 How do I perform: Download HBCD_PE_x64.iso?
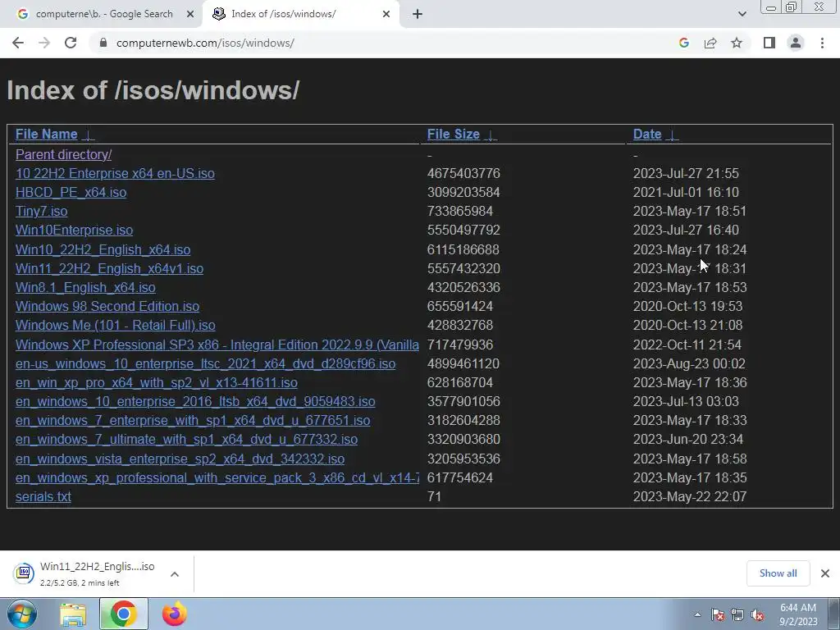pos(71,192)
